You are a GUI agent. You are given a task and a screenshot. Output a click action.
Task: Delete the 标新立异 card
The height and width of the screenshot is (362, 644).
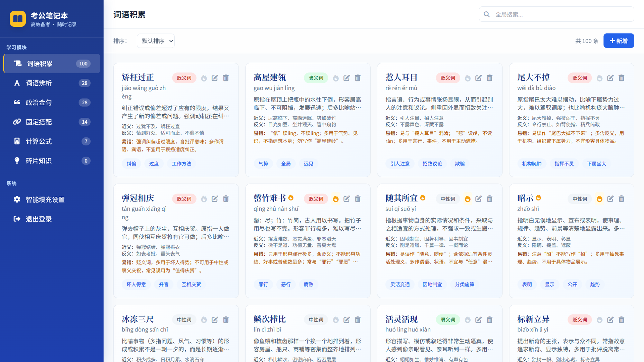(621, 320)
